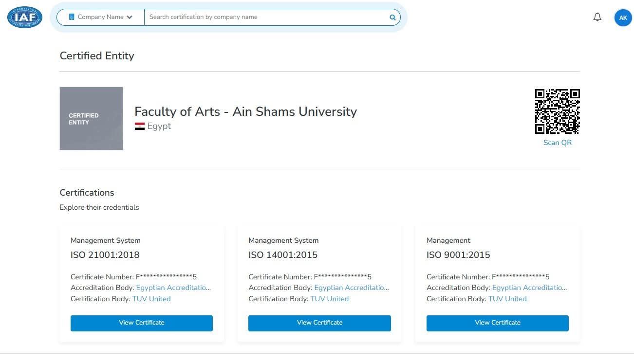Open the AK user avatar menu

(623, 18)
